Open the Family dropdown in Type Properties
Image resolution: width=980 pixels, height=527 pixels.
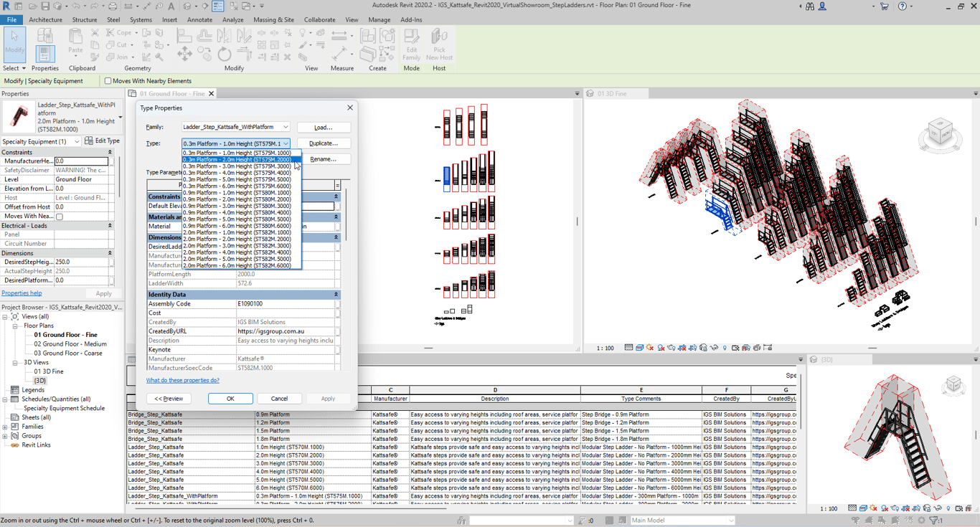pos(285,127)
